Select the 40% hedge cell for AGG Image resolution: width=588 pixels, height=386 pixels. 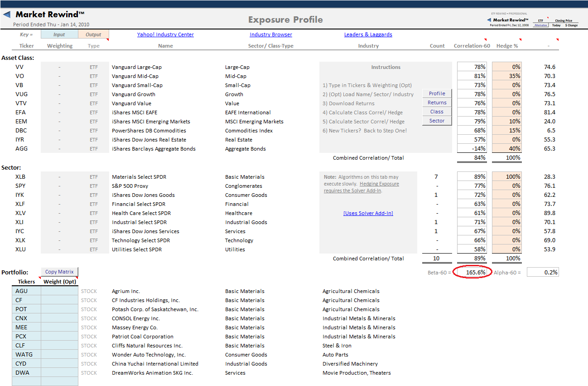[x=507, y=149]
